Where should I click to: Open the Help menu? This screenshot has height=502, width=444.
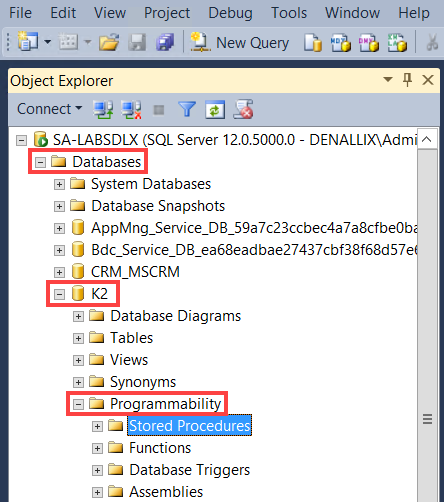[x=414, y=13]
